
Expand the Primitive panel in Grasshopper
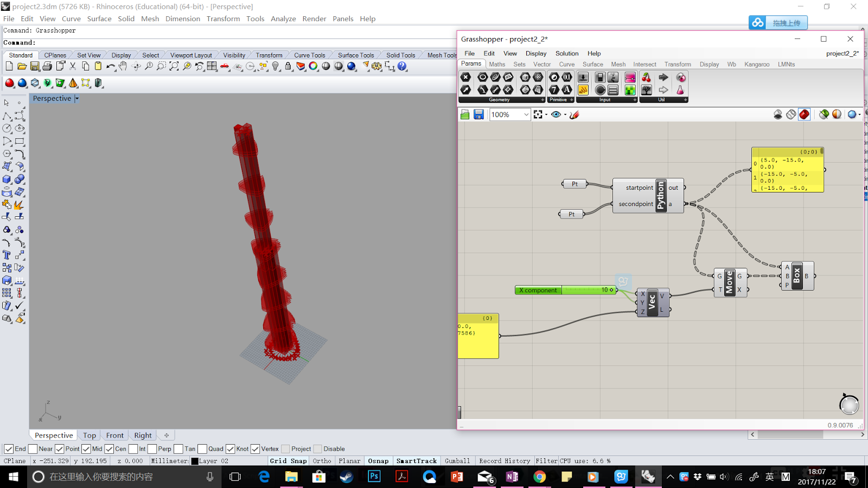click(x=571, y=100)
